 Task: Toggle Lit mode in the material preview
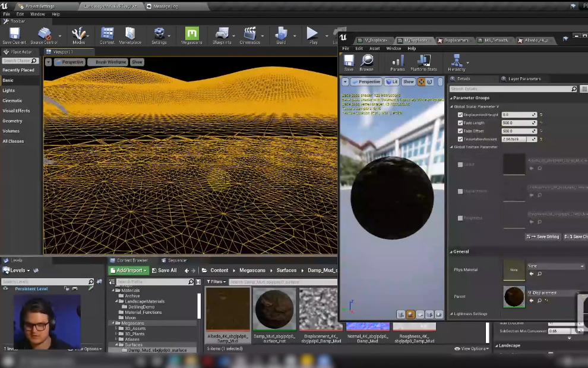pyautogui.click(x=393, y=81)
